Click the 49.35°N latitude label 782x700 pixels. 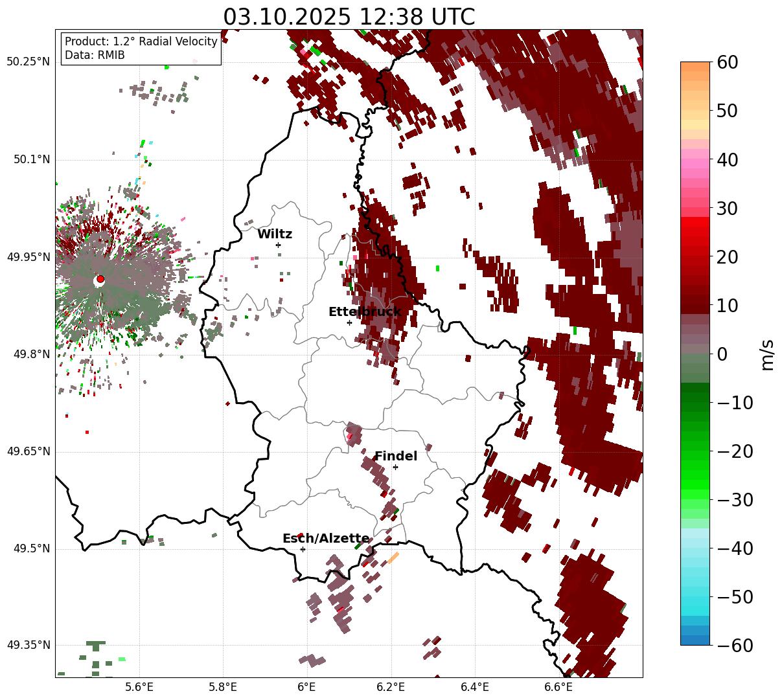29,645
